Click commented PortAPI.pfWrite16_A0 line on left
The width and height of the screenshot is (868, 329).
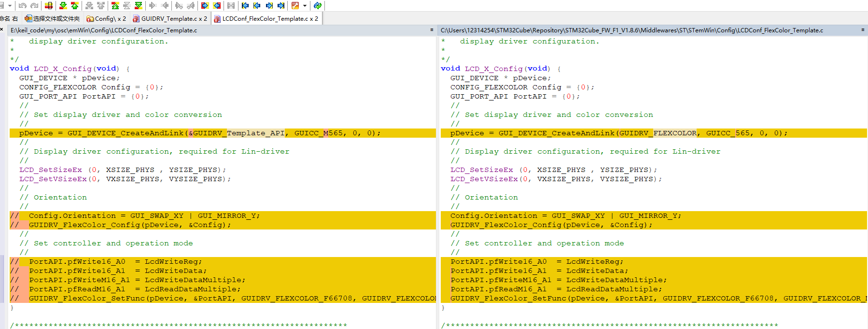pyautogui.click(x=223, y=261)
